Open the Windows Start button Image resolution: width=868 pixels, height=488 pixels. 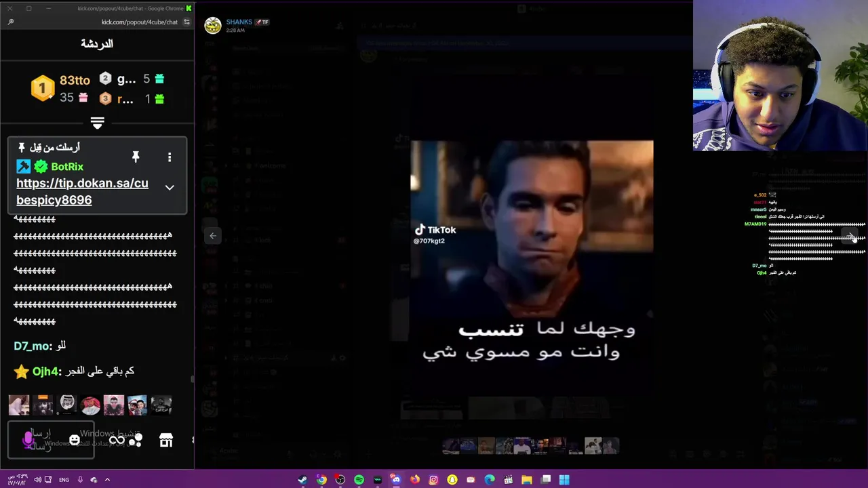tap(564, 480)
